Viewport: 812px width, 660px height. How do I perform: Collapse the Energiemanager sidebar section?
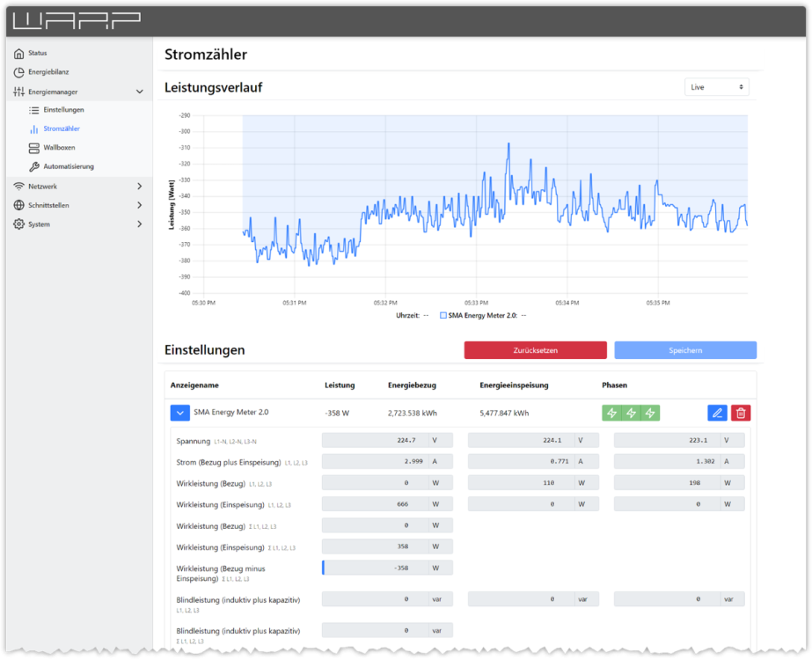(139, 92)
